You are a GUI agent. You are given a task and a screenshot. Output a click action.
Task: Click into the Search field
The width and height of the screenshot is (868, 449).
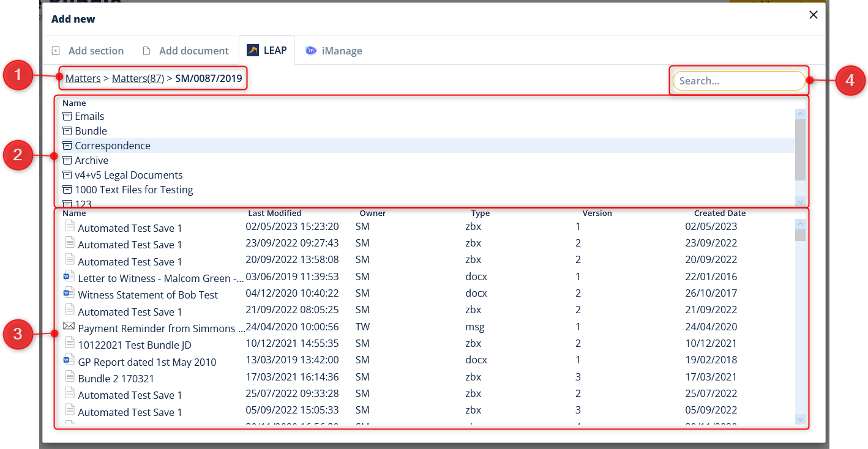coord(738,81)
